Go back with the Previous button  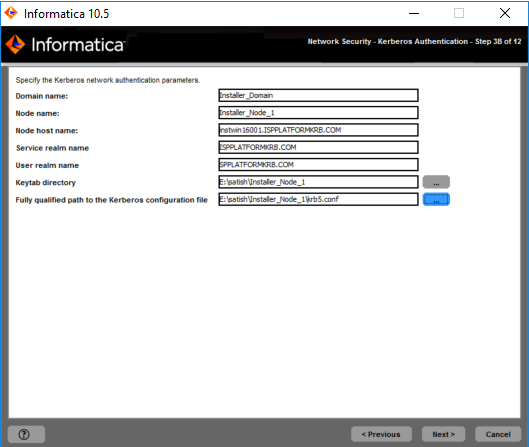[x=381, y=434]
